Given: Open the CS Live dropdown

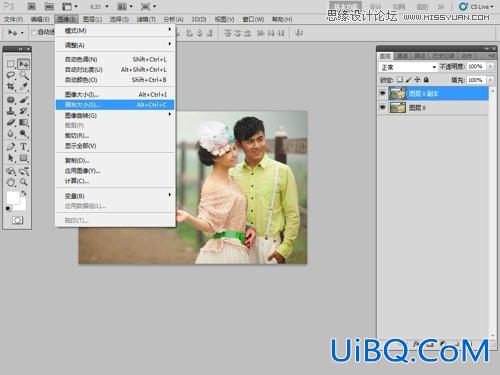Looking at the screenshot, I should 476,6.
